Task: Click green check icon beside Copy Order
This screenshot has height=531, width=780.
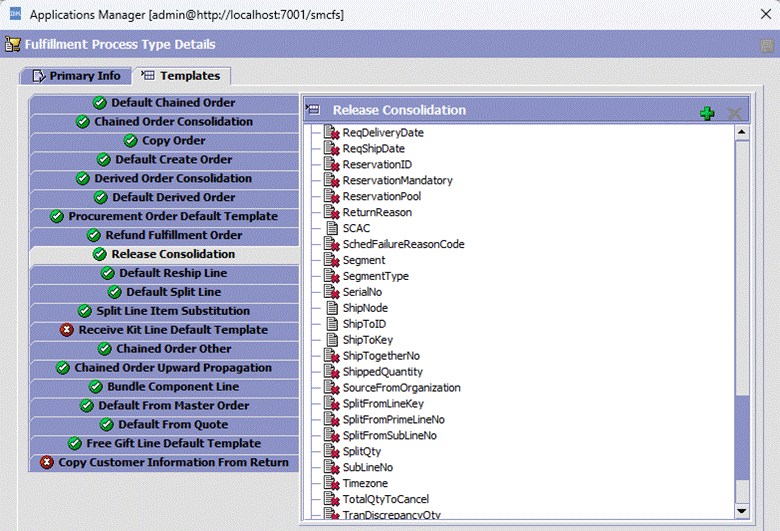Action: point(131,141)
